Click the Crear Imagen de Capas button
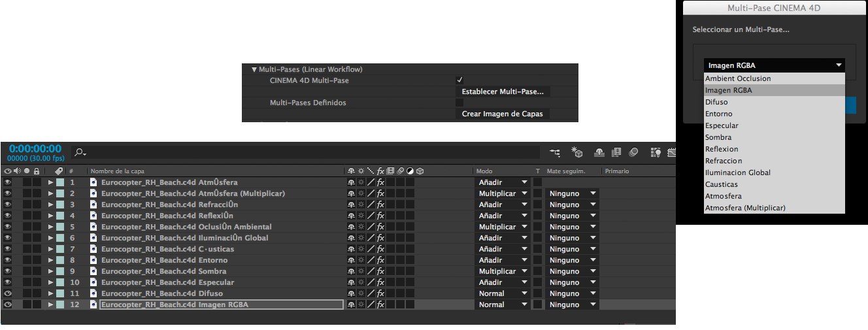The width and height of the screenshot is (868, 330). [x=502, y=114]
